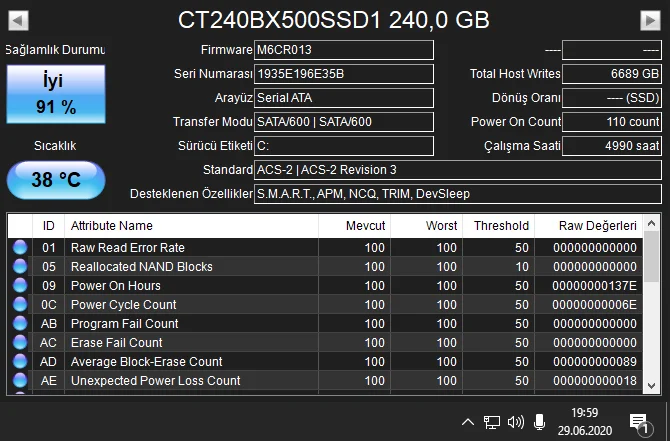Open volume speaker icon in tray
The height and width of the screenshot is (441, 670).
click(x=515, y=422)
